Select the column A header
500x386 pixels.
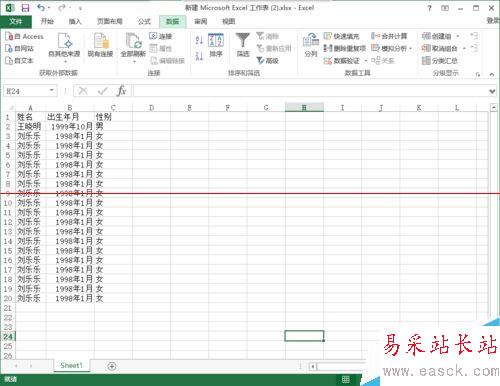[30, 107]
